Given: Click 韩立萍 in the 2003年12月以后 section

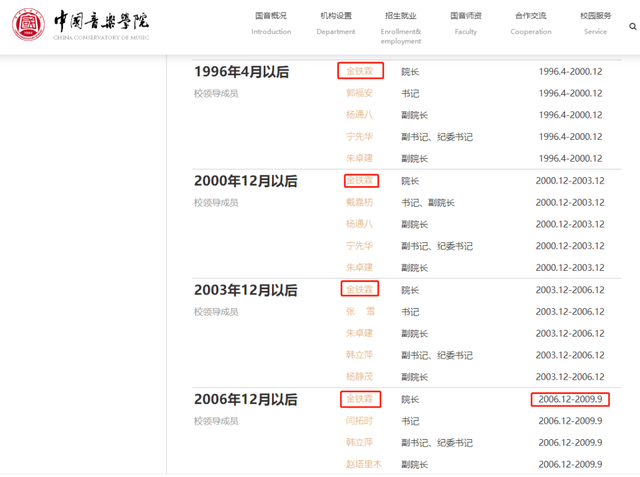Looking at the screenshot, I should pos(360,355).
